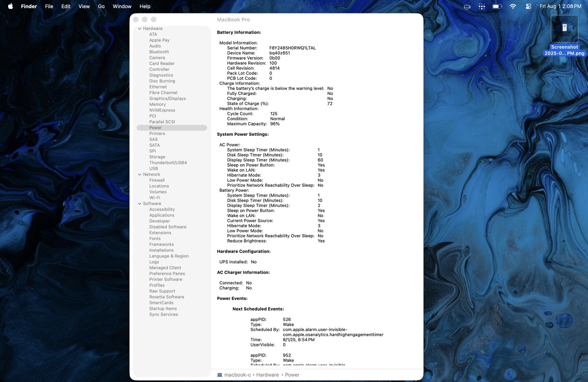Select Applications under Software

click(162, 215)
